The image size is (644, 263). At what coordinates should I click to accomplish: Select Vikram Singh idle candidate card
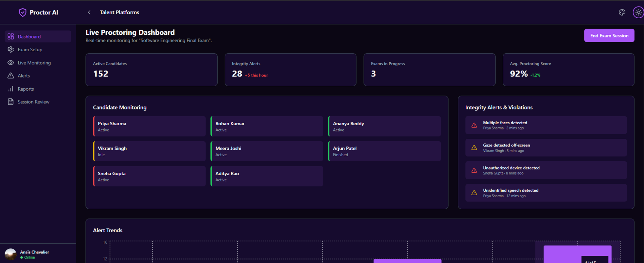click(149, 151)
